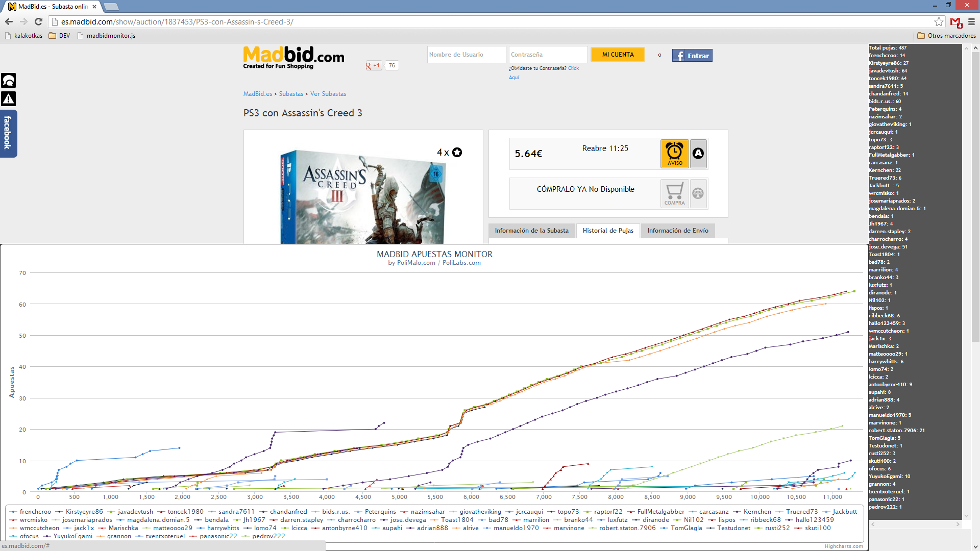Screen dimensions: 980x551
Task: Toggle the chandanfred legend entry
Action: coord(283,512)
